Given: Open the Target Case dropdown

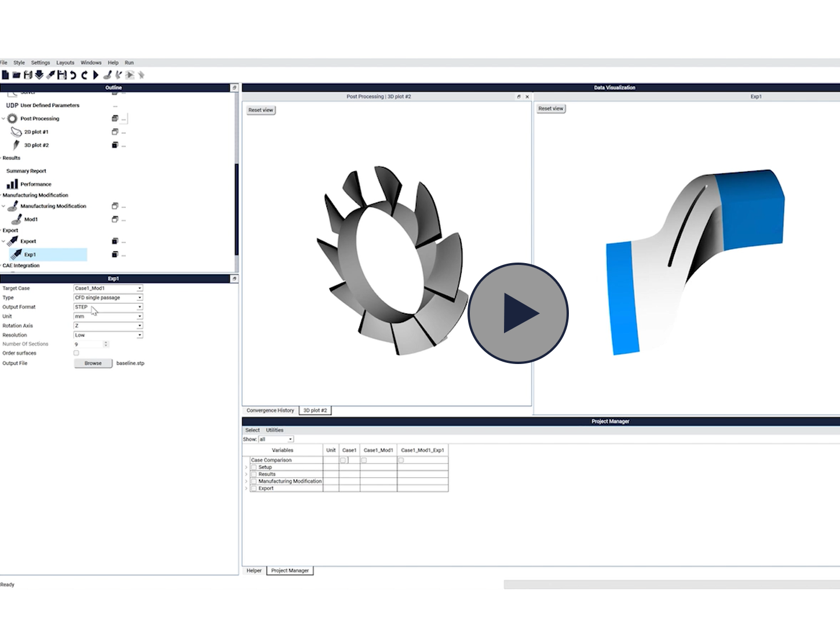Looking at the screenshot, I should tap(108, 288).
